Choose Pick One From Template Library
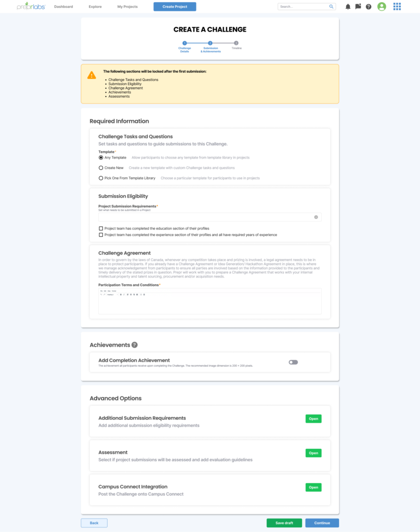Viewport: 420px width, 532px height. pyautogui.click(x=101, y=178)
